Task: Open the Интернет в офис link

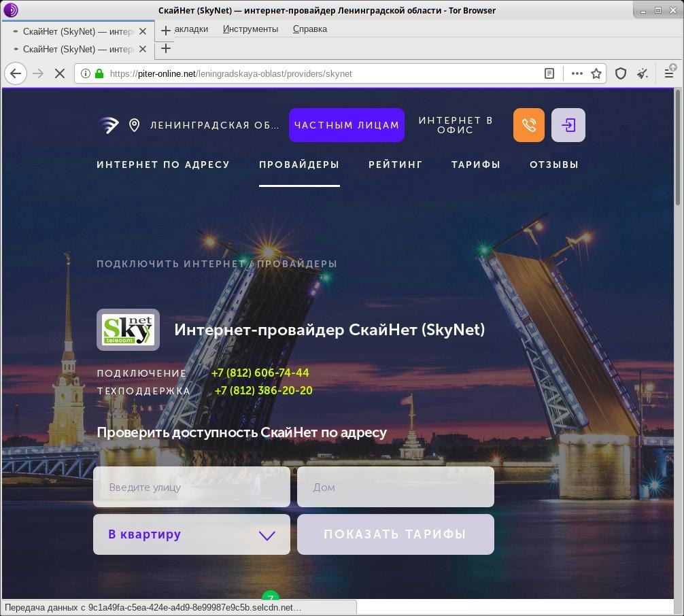Action: [456, 125]
